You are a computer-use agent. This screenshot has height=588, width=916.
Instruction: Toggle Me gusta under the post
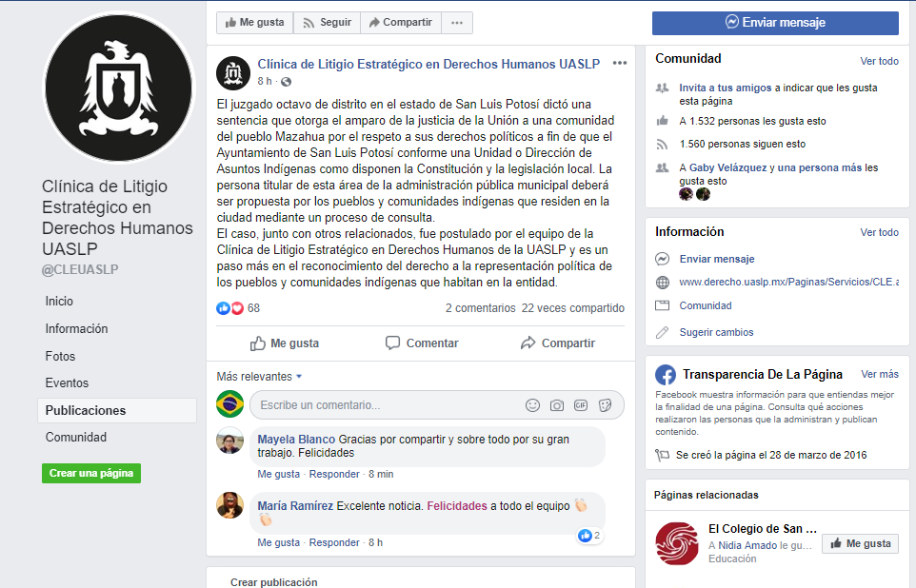[285, 343]
